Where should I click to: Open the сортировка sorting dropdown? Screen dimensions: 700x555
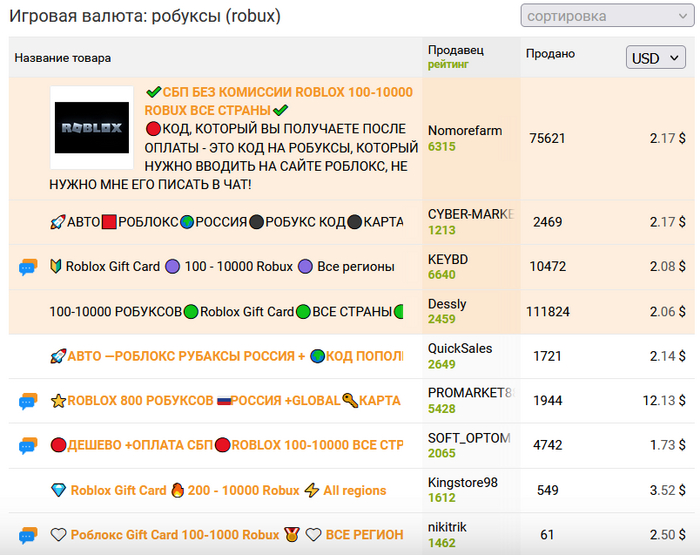coord(607,16)
